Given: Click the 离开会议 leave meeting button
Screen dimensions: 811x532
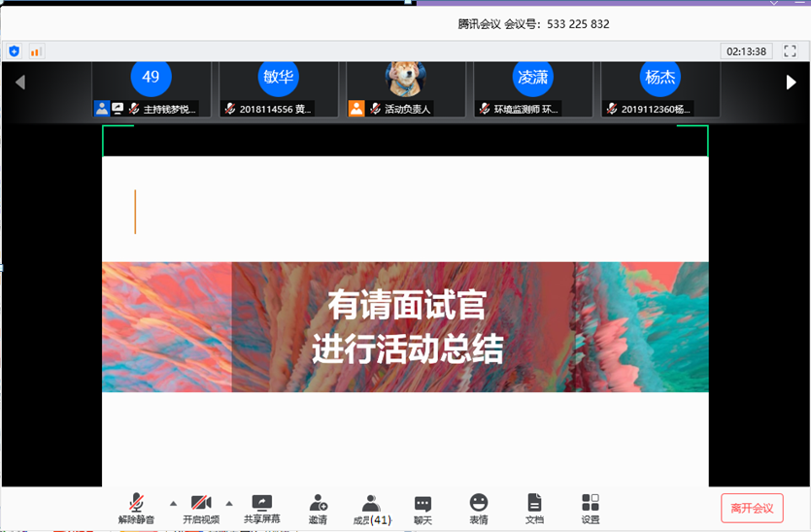Looking at the screenshot, I should (x=752, y=509).
